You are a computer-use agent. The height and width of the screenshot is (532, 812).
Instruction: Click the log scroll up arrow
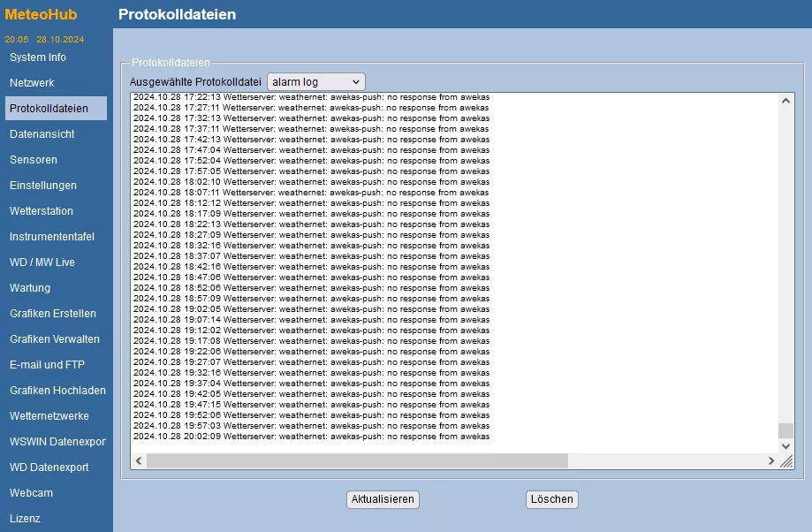pos(785,101)
